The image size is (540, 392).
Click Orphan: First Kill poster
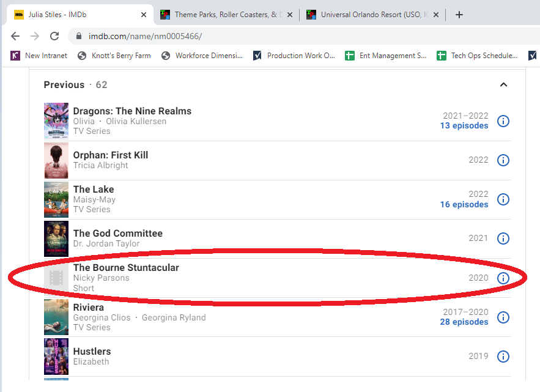coord(56,160)
